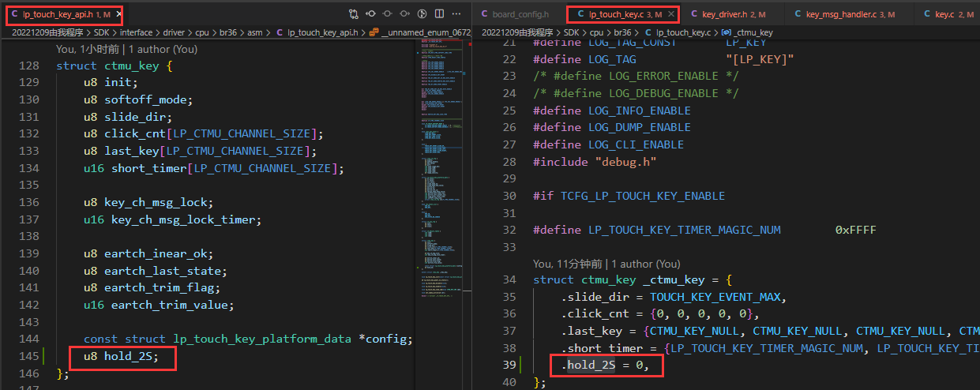
Task: Open the more actions ellipsis menu
Action: [x=457, y=14]
